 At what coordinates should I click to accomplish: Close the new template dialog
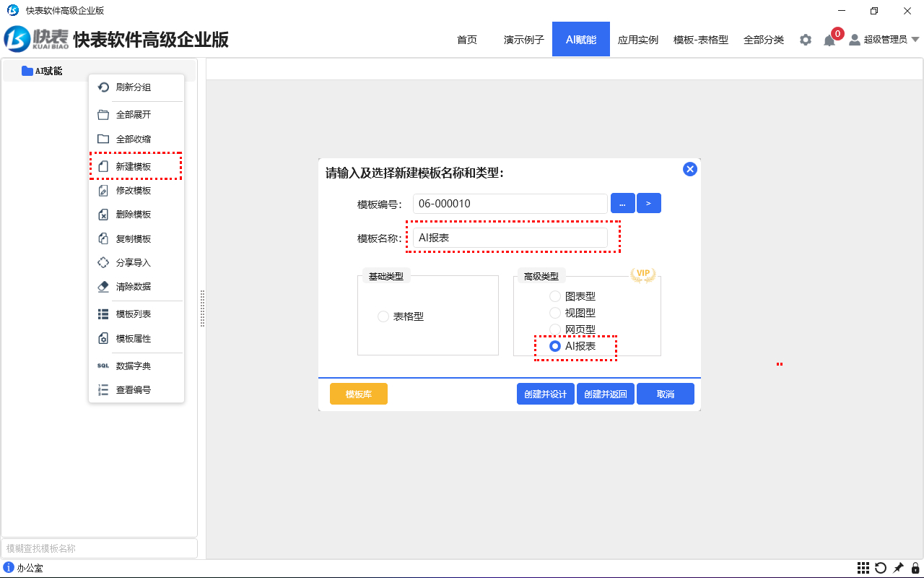(689, 169)
